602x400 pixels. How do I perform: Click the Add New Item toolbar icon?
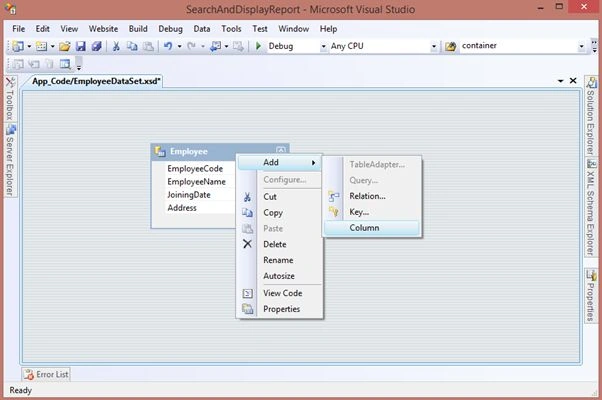pyautogui.click(x=41, y=46)
